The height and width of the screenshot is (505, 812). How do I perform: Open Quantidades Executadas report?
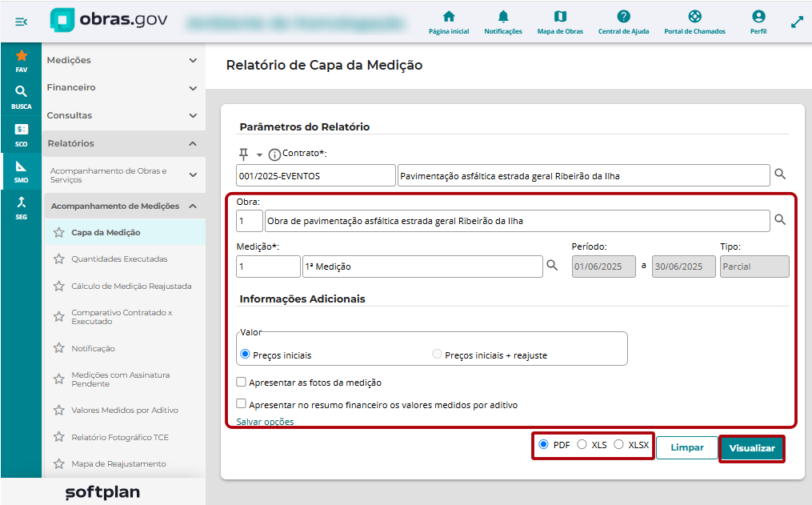pyautogui.click(x=119, y=259)
